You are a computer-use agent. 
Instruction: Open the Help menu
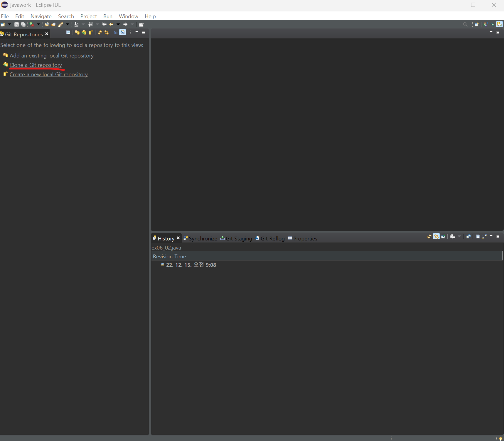150,16
